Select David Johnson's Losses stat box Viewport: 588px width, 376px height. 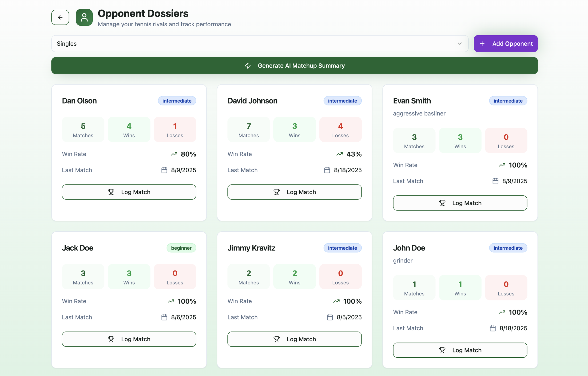tap(340, 129)
